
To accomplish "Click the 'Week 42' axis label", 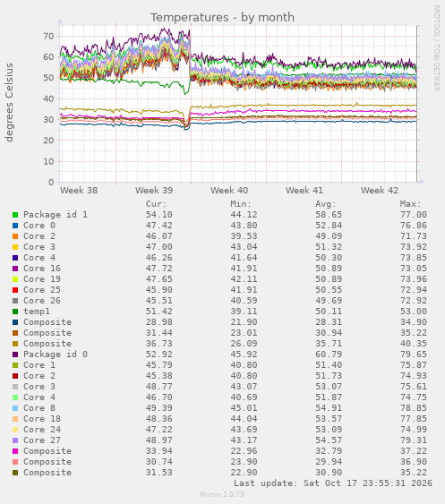I will pos(380,191).
